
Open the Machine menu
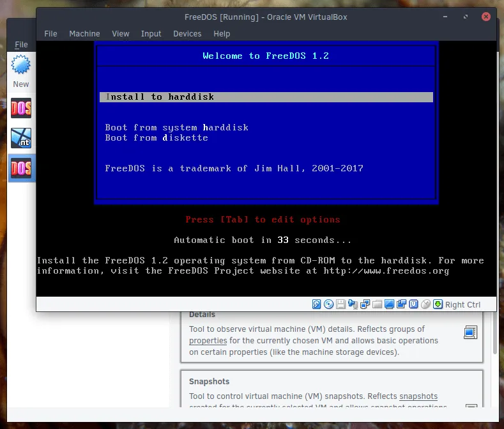(x=84, y=34)
